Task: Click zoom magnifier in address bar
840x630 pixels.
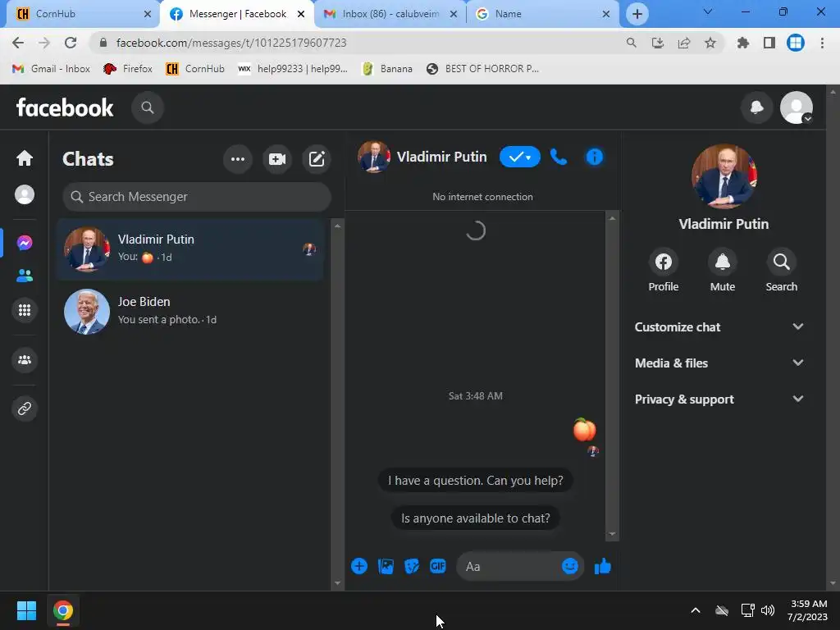Action: (x=631, y=43)
